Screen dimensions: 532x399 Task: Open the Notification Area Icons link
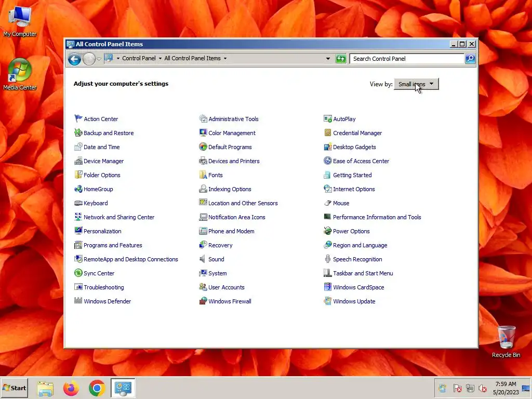[237, 217]
